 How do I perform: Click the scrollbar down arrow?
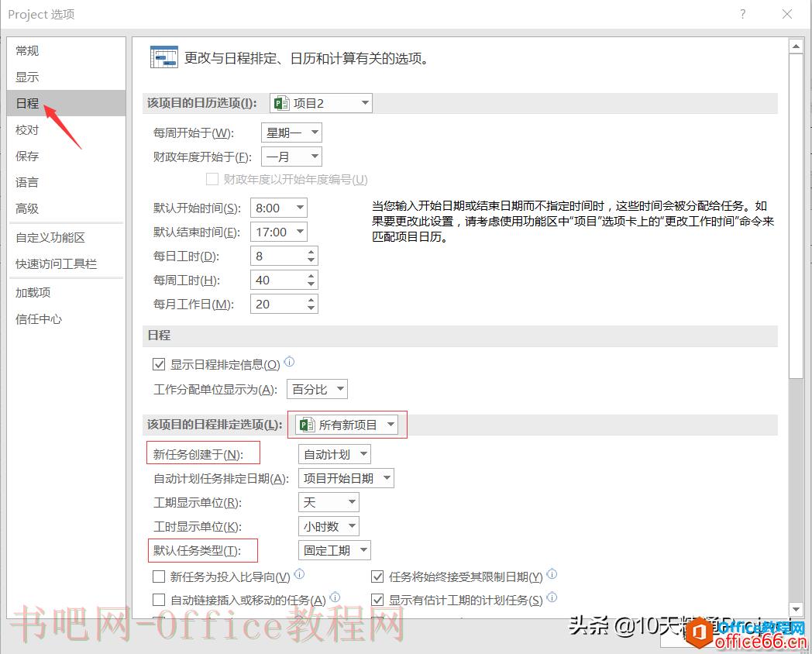point(796,609)
